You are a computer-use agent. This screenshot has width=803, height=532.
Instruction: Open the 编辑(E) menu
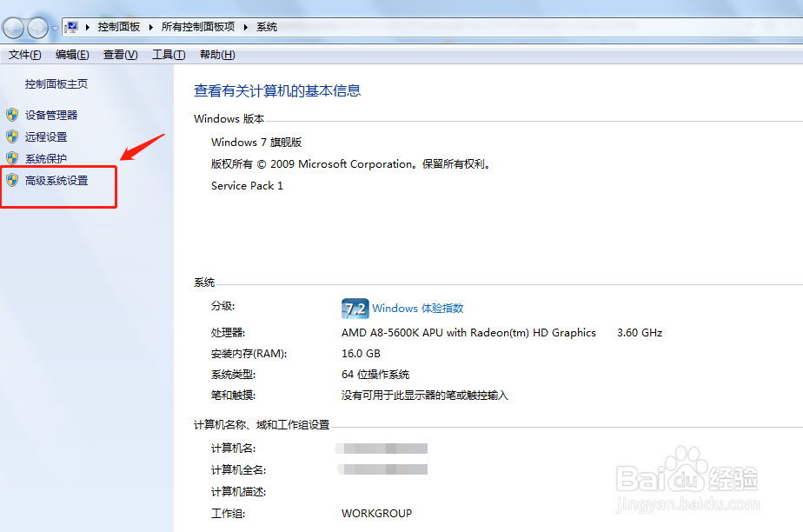point(72,55)
